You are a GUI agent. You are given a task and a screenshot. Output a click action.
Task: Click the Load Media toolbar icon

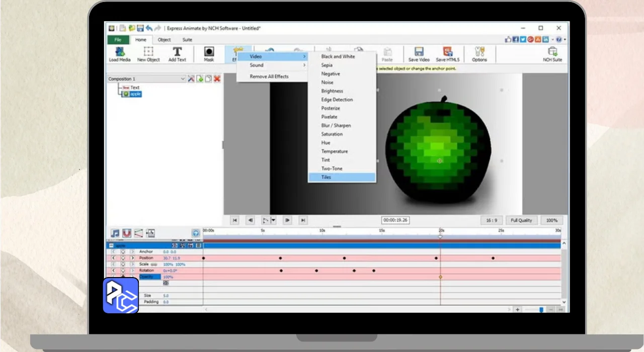tap(120, 53)
